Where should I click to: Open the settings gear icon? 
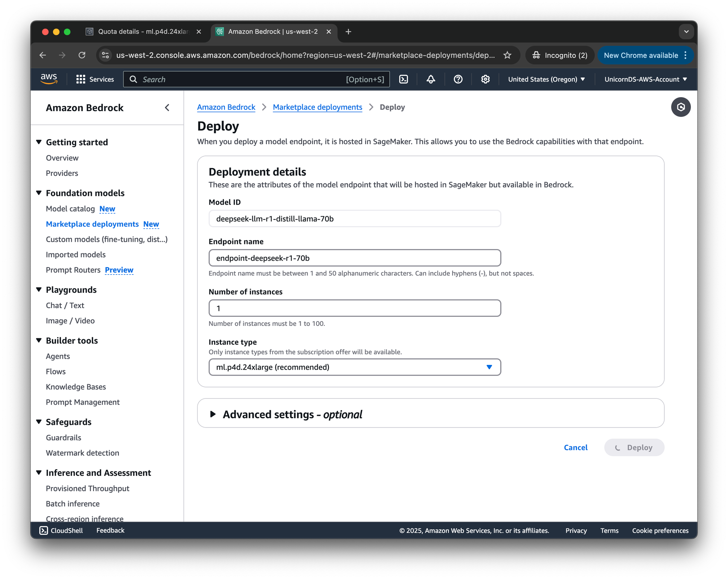pos(485,79)
